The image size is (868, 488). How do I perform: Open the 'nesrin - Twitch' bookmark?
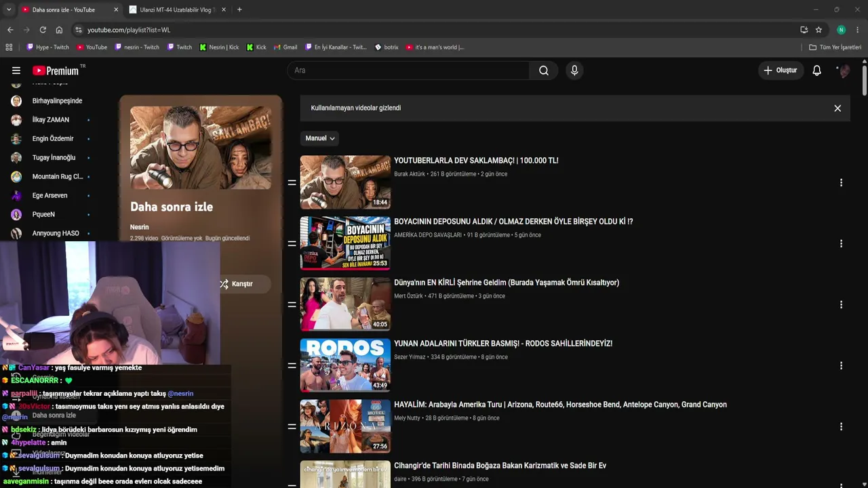coord(137,47)
